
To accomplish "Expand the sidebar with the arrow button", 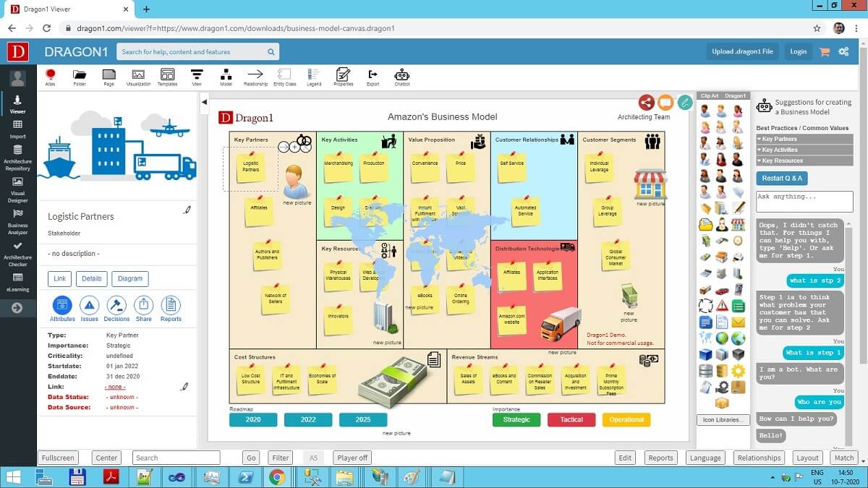I will (17, 308).
